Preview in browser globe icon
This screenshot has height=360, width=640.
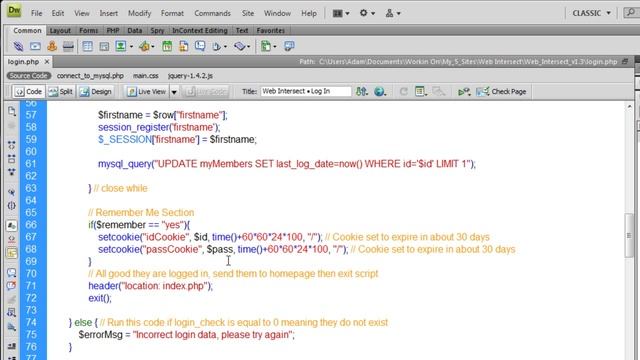380,91
